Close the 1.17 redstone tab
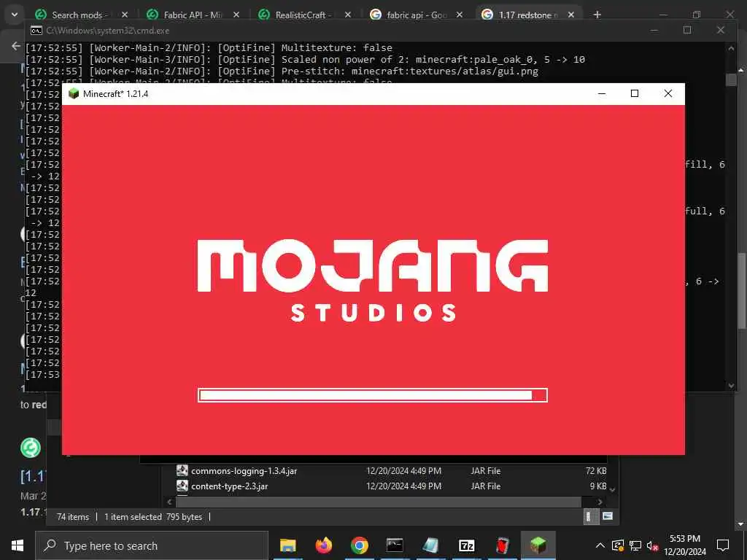 point(570,15)
